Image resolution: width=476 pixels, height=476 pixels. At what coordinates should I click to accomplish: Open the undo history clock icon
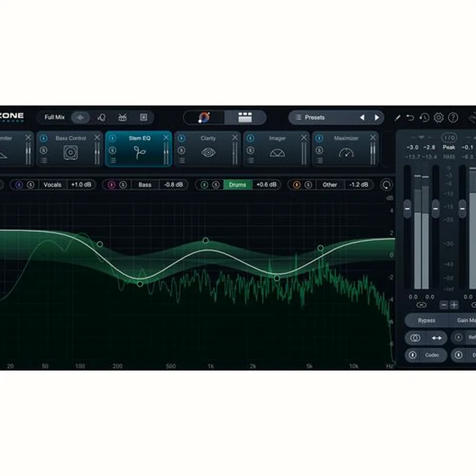coord(424,118)
